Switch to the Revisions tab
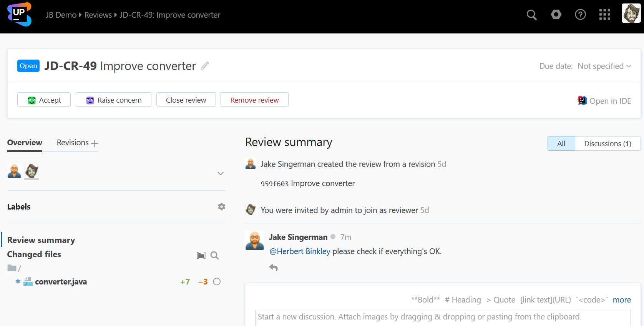The height and width of the screenshot is (326, 644). coord(73,143)
